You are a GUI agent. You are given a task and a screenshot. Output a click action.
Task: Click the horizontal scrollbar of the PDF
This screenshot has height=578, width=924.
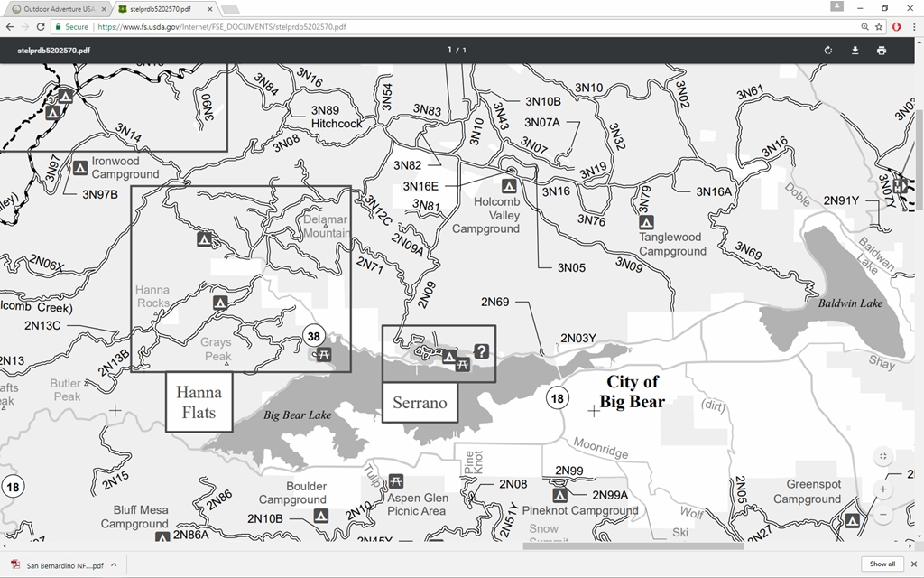tap(632, 545)
